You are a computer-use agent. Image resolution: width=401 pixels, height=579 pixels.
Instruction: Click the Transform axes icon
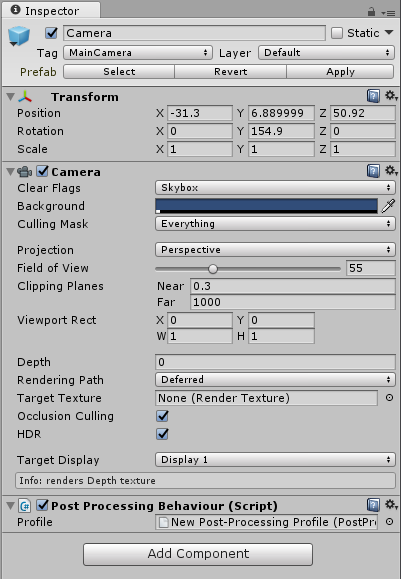pos(25,97)
